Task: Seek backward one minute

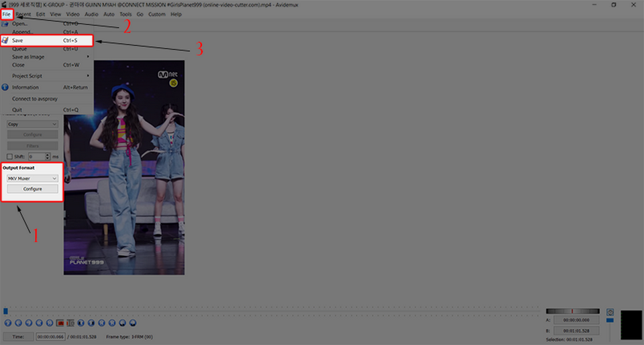Action: click(122, 324)
